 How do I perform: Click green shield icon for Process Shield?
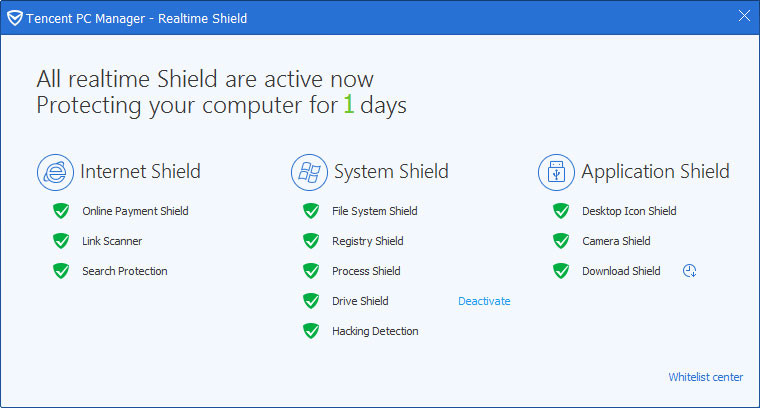pyautogui.click(x=311, y=271)
